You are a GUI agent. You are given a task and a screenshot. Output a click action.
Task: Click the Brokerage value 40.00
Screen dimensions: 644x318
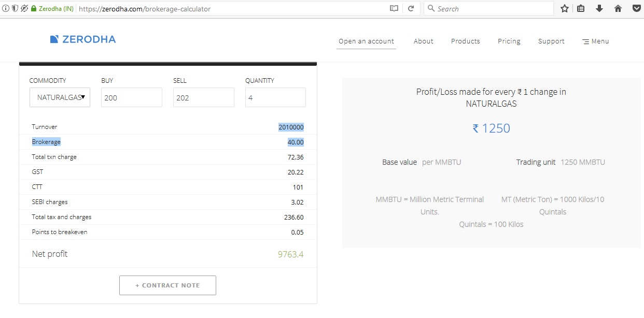[296, 142]
